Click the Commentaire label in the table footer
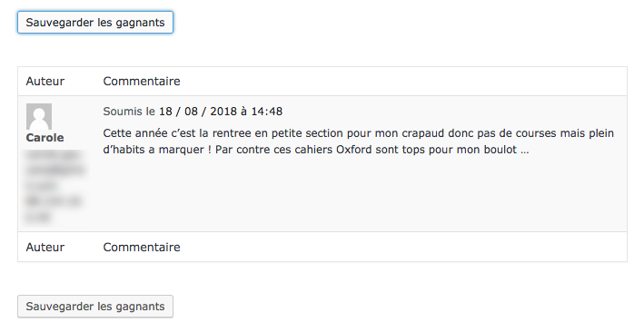 (x=142, y=247)
